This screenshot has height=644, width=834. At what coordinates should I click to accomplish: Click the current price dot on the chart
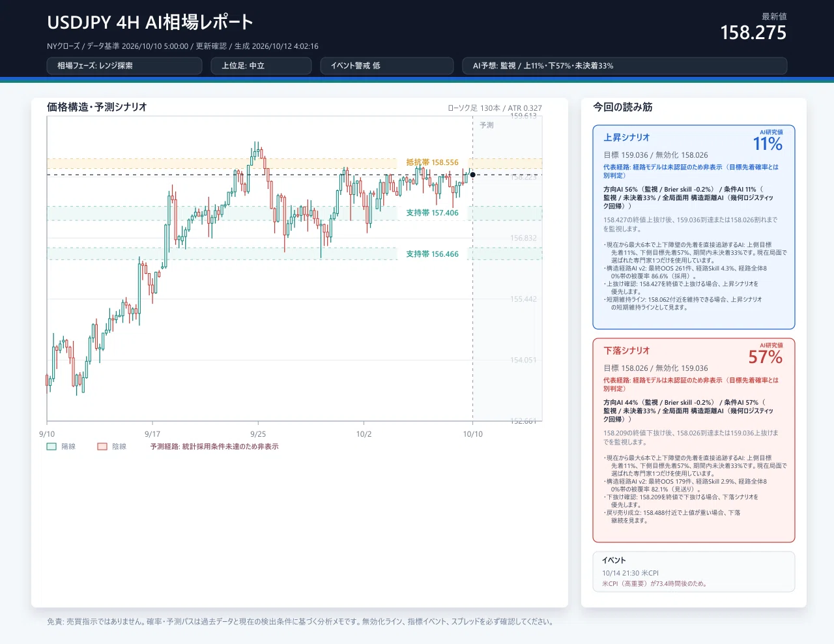(472, 175)
